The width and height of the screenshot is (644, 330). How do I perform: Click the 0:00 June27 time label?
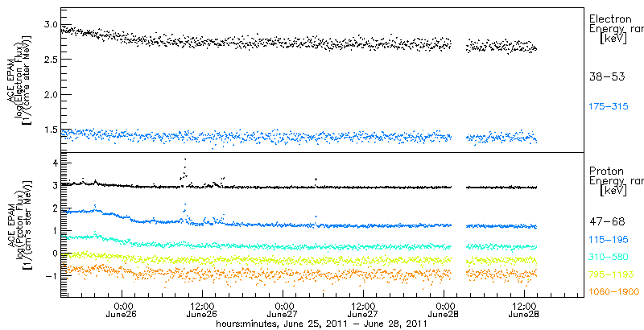pos(283,311)
